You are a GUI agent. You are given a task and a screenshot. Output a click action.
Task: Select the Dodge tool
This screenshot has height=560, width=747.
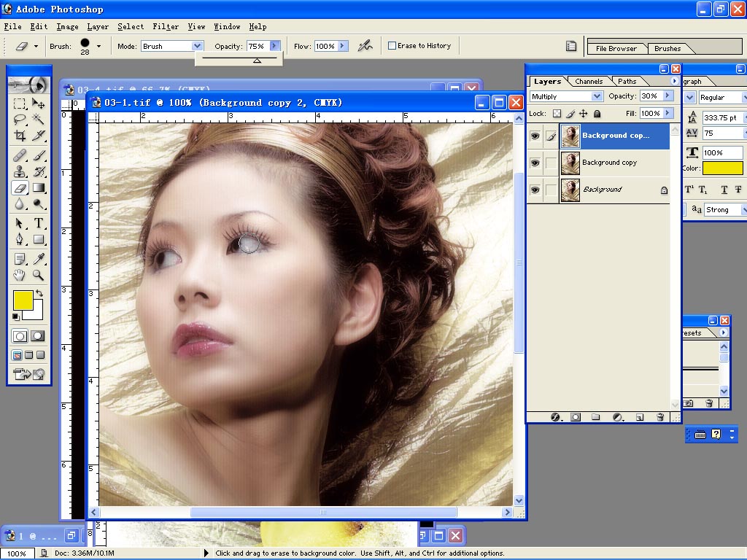tap(38, 204)
